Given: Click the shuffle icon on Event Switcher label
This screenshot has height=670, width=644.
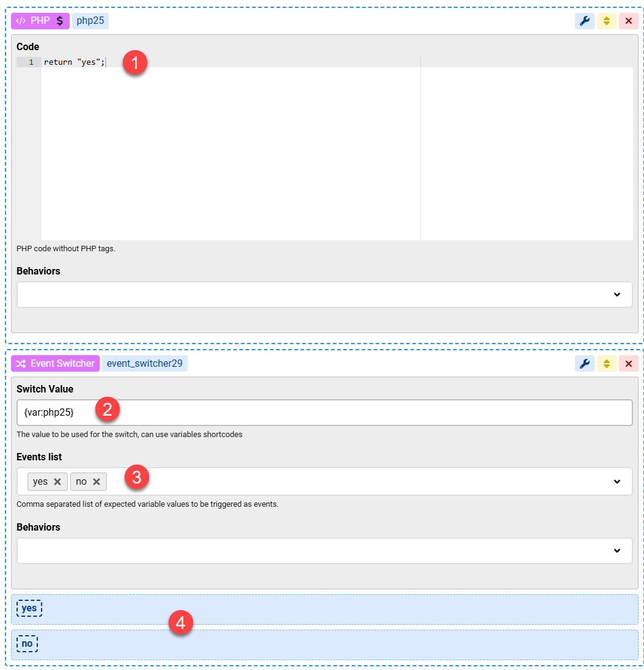Looking at the screenshot, I should tap(21, 364).
